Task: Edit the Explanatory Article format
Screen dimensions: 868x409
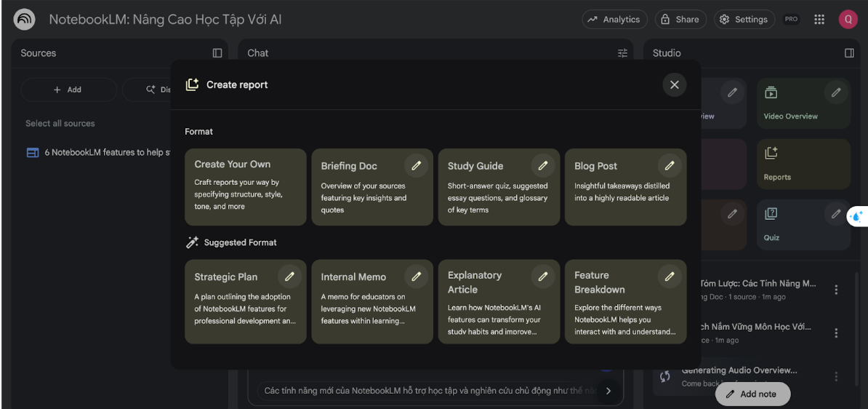Action: point(542,277)
